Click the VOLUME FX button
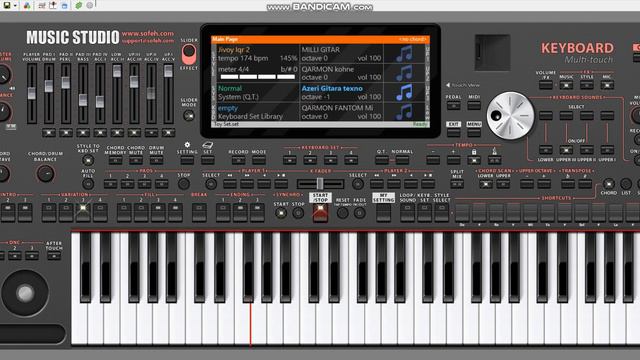640x360 pixels. [546, 85]
